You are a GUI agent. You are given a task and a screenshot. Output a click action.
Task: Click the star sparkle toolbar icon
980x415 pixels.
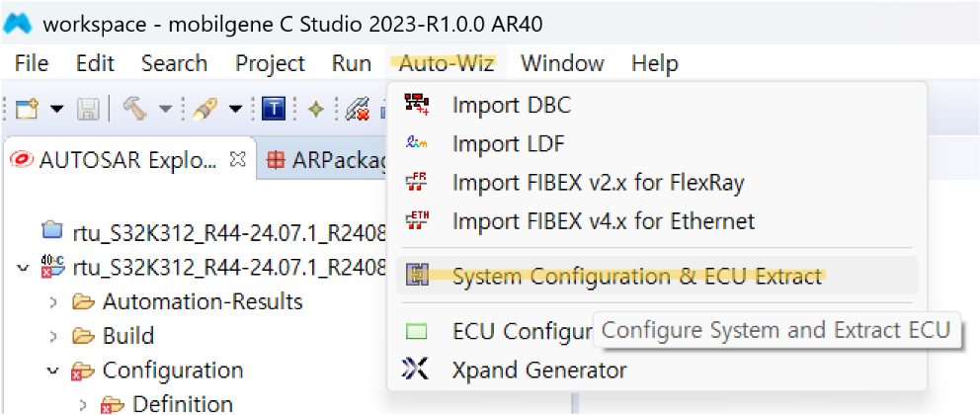tap(317, 110)
